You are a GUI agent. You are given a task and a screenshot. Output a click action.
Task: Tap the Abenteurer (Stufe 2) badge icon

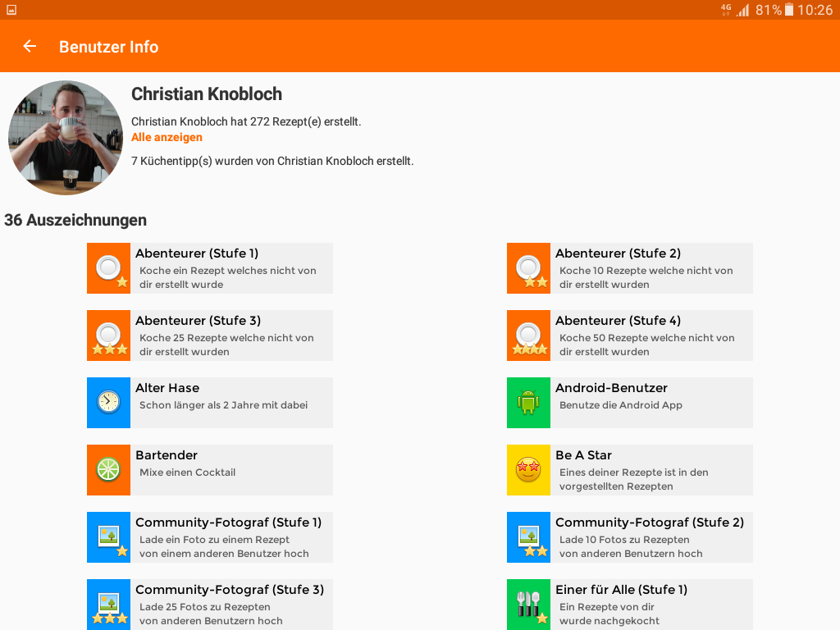click(x=529, y=268)
